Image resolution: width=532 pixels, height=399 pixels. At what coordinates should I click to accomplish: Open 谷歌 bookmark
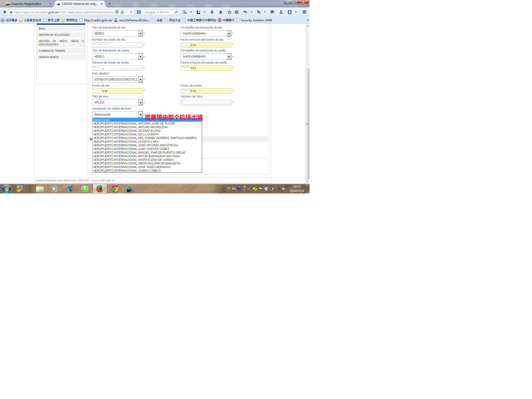click(157, 20)
